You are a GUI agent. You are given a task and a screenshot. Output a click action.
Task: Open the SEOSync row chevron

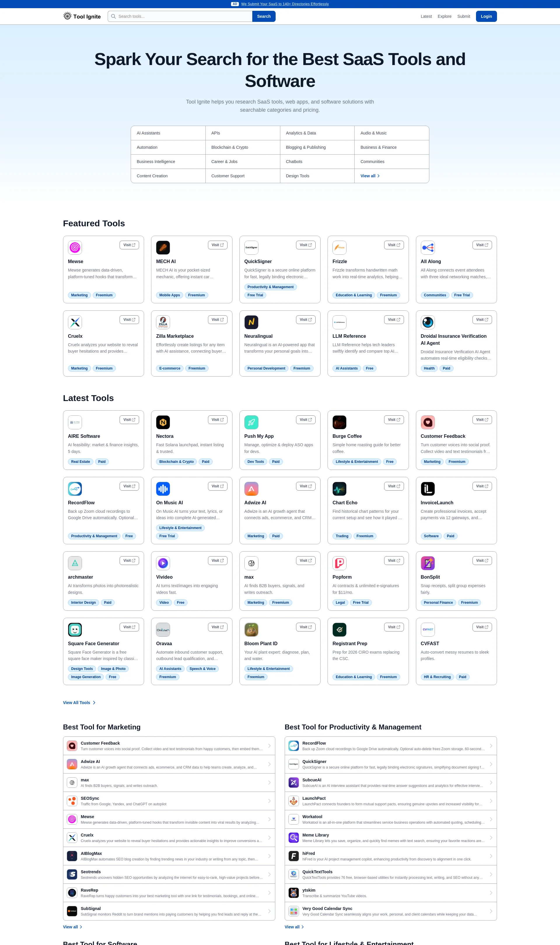pos(269,801)
